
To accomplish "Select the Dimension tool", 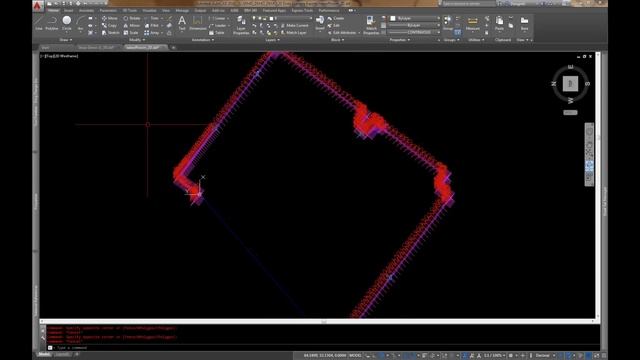I will (x=198, y=23).
